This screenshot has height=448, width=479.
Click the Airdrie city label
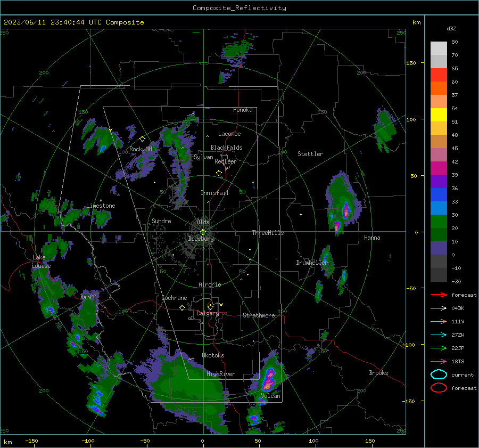pos(210,284)
